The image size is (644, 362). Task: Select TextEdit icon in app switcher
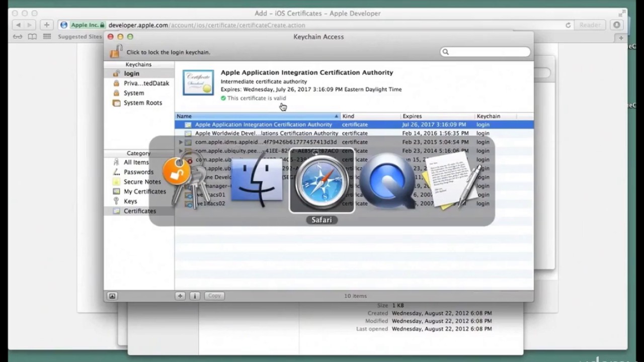click(x=451, y=181)
